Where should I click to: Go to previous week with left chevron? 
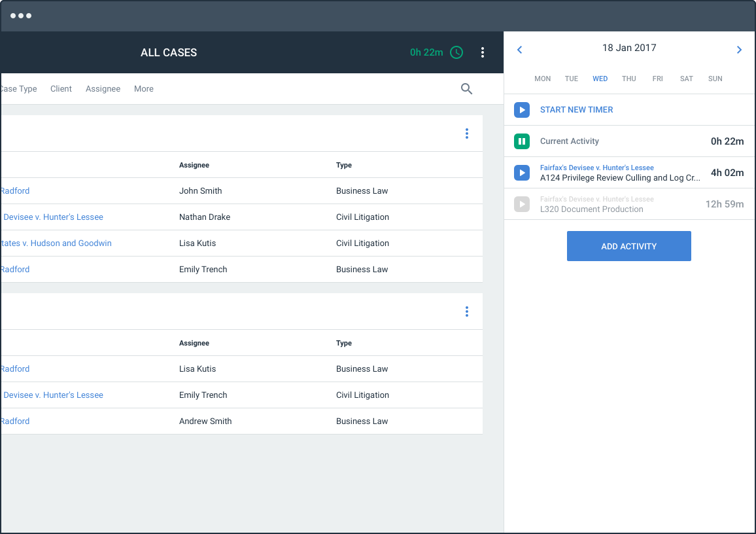tap(519, 50)
